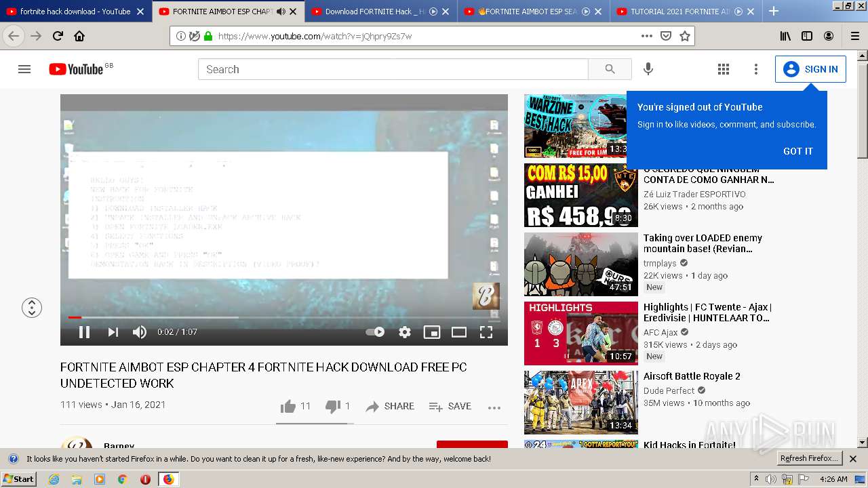868x488 pixels.
Task: Close the 'fortnite hack download' tab
Action: (140, 12)
